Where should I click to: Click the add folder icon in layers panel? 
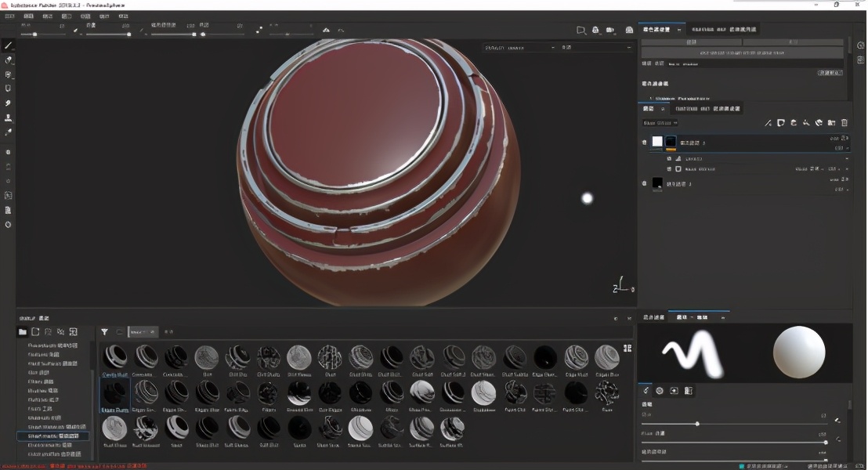[x=831, y=123]
